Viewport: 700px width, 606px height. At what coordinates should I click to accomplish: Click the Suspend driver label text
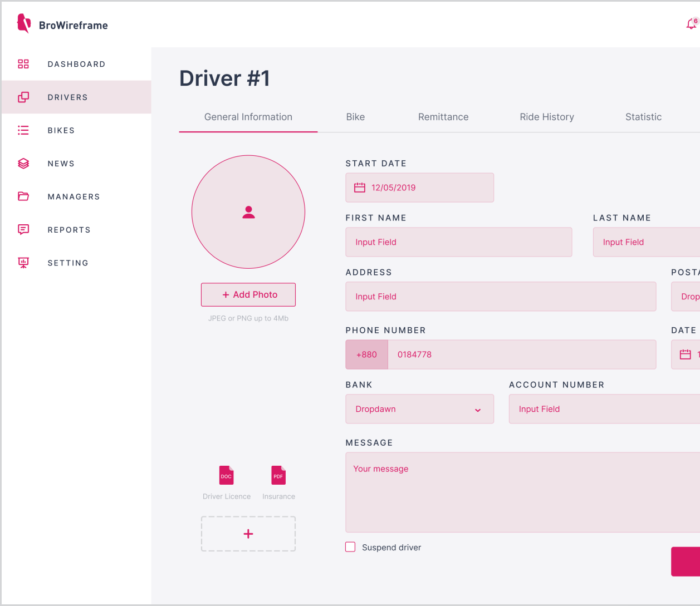pos(391,548)
